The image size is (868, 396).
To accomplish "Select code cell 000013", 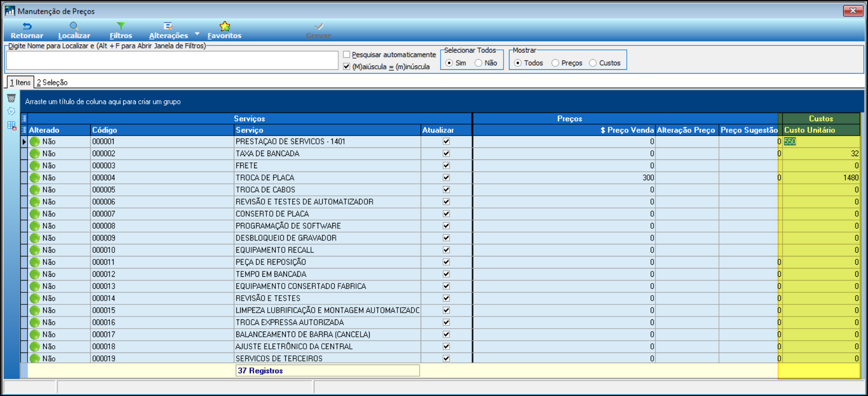I will click(162, 286).
